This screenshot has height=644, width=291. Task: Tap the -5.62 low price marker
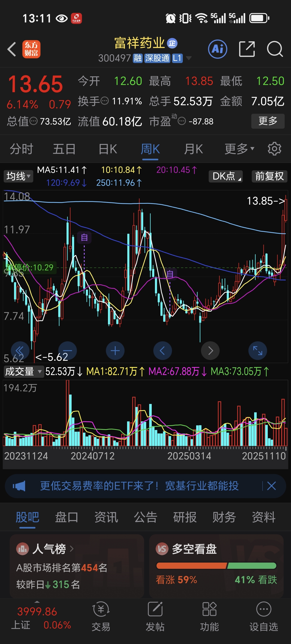coord(52,357)
